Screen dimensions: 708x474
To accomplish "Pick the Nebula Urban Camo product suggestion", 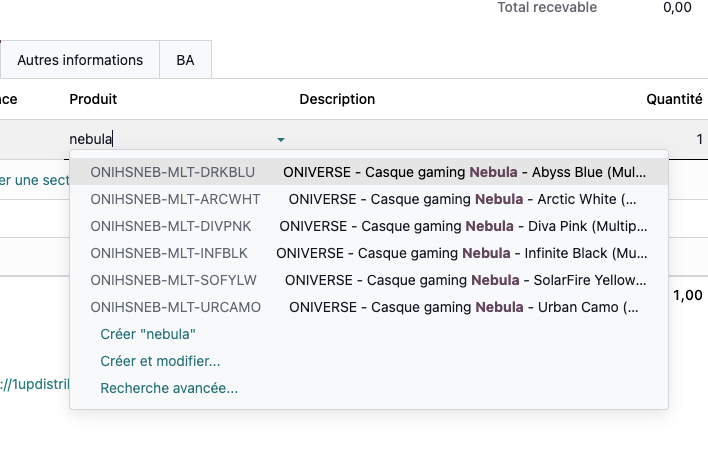I will pos(369,307).
